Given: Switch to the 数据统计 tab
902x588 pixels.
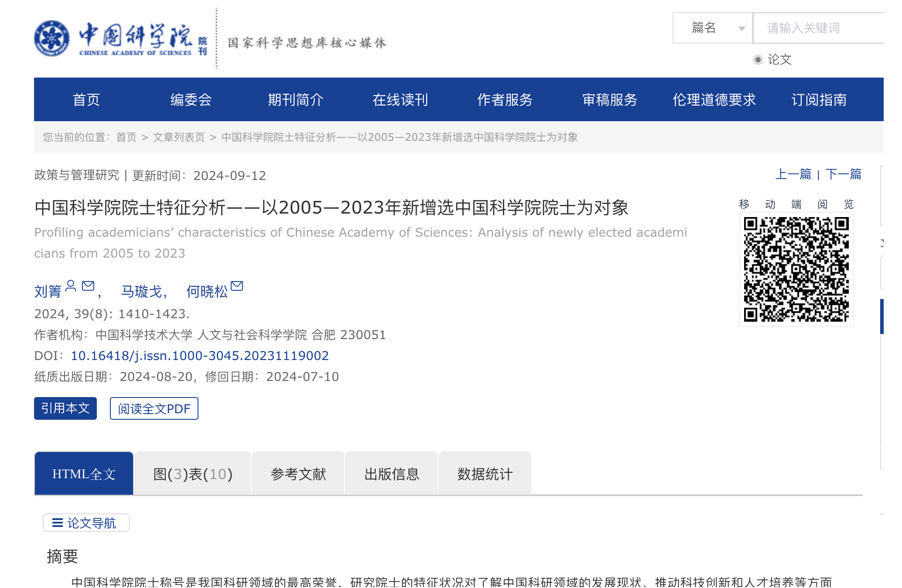Looking at the screenshot, I should point(485,473).
